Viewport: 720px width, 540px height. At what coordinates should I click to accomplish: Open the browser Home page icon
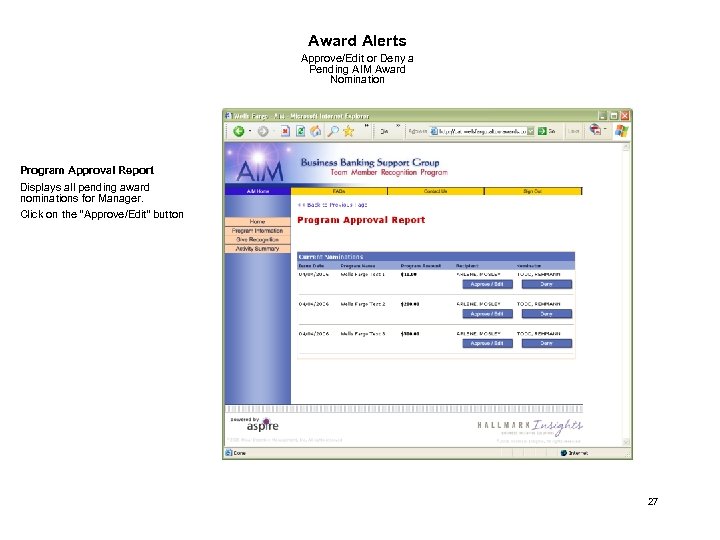pos(315,131)
